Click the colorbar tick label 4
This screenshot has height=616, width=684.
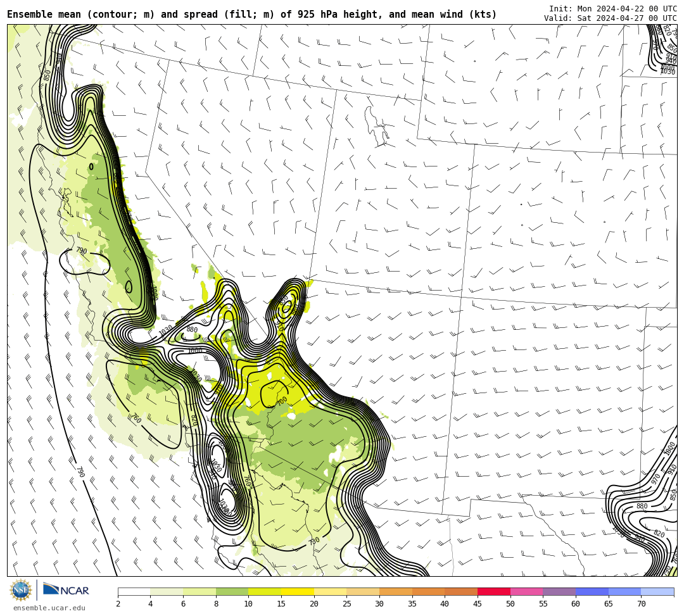coord(151,604)
